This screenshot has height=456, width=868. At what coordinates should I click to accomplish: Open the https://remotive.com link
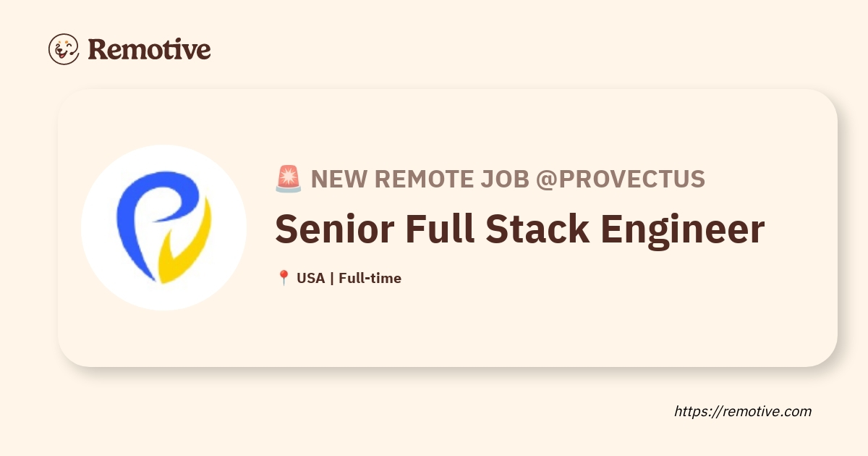(743, 411)
